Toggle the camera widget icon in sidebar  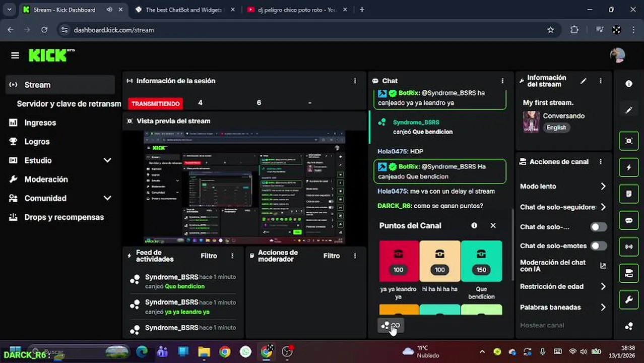coord(629,273)
